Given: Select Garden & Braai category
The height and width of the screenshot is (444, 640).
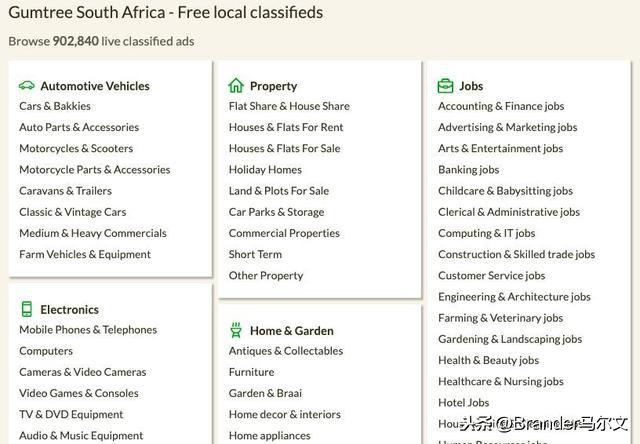Looking at the screenshot, I should [265, 393].
